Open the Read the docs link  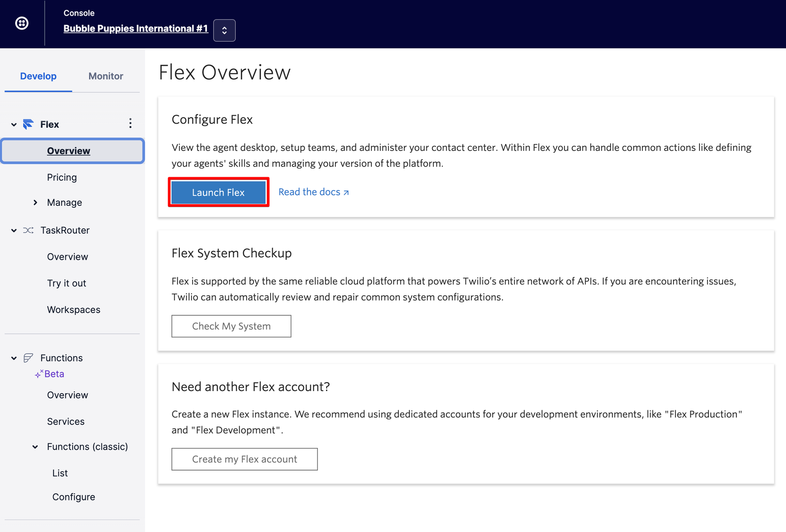309,192
